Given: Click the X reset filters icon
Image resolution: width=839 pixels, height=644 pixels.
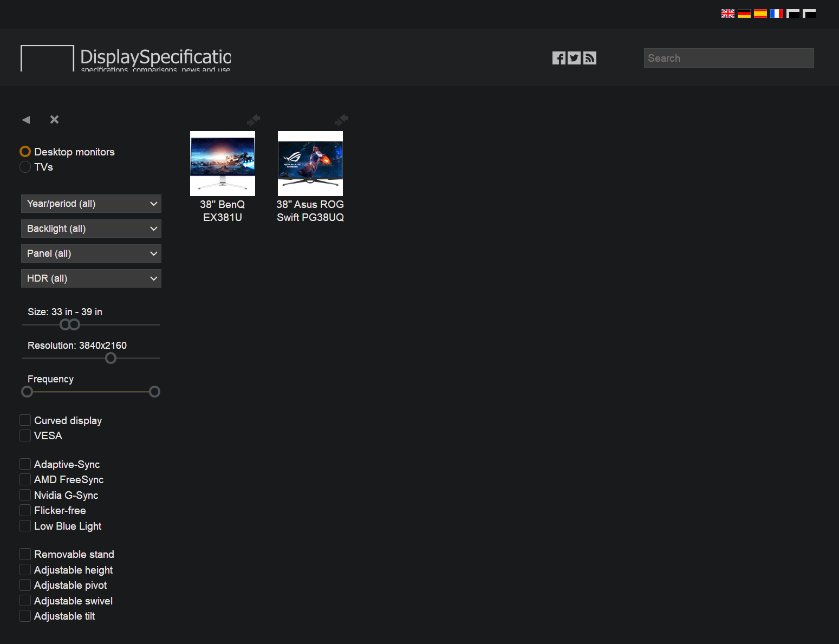Looking at the screenshot, I should coord(54,120).
